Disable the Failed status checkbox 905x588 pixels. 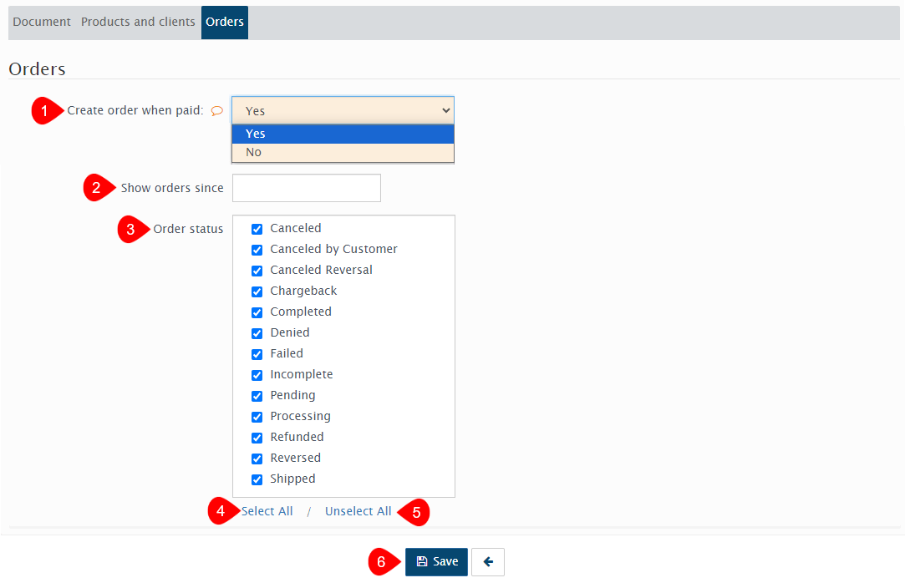click(257, 354)
